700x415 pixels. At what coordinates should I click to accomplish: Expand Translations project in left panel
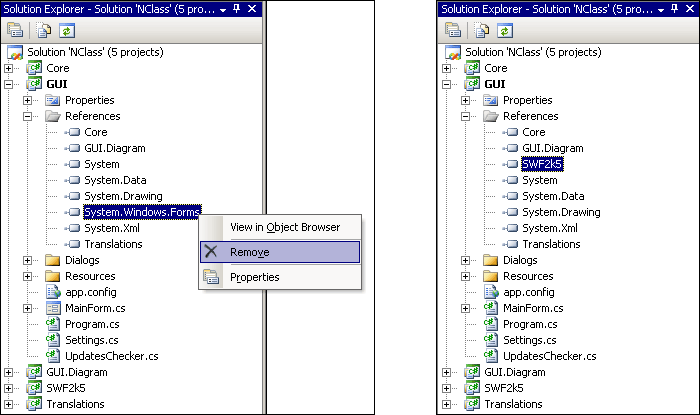click(x=8, y=404)
